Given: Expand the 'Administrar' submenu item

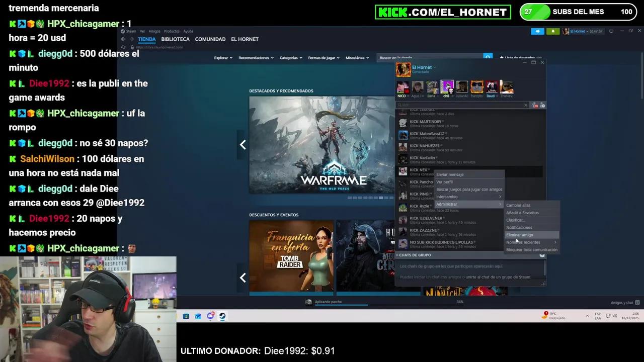Looking at the screenshot, I should point(469,204).
